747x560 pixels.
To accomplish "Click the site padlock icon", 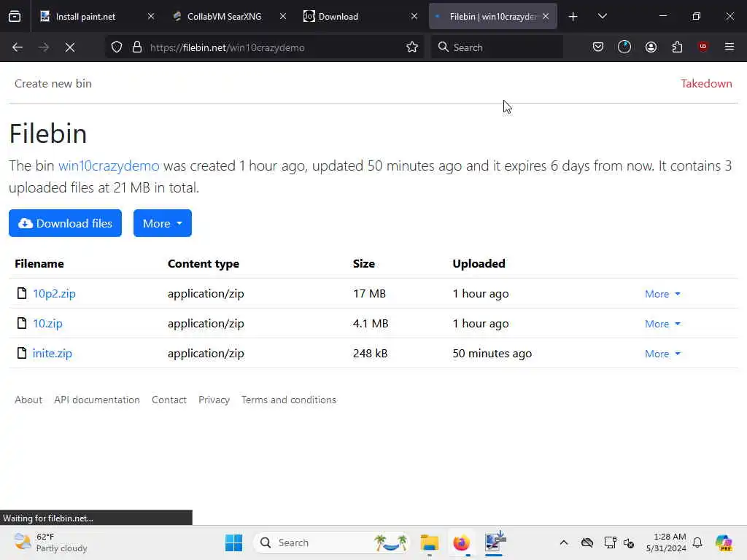I will click(137, 47).
